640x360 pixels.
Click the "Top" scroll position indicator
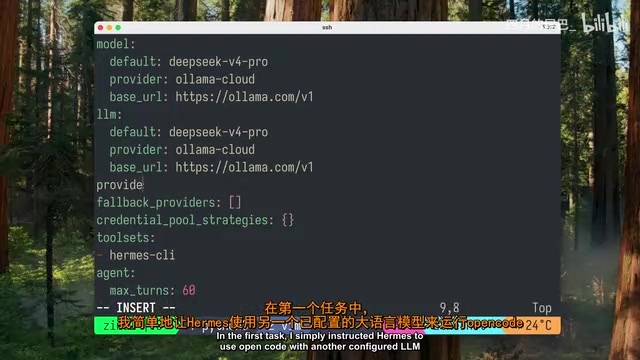542,308
